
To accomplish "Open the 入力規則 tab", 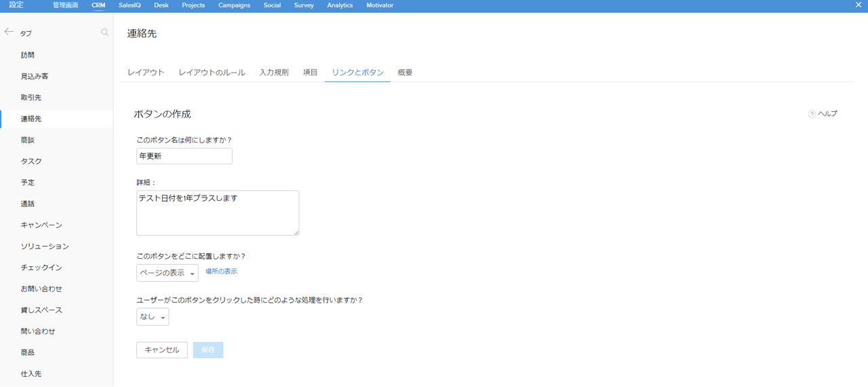I will tap(274, 72).
